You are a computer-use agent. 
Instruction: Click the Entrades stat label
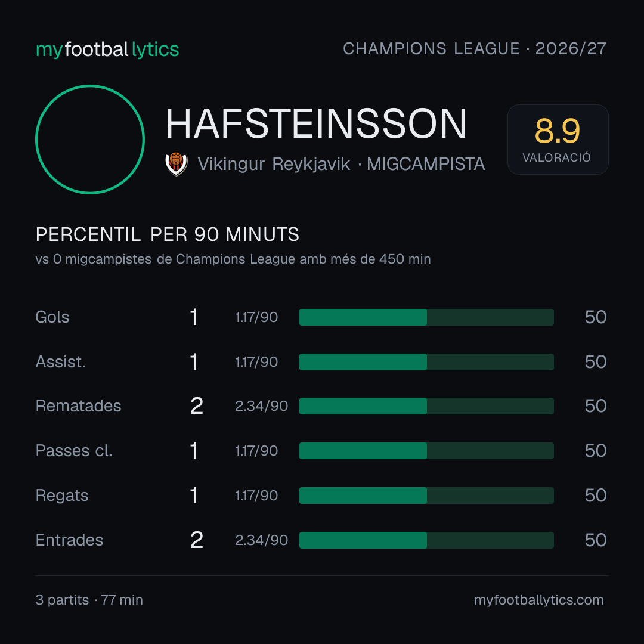[x=69, y=540]
